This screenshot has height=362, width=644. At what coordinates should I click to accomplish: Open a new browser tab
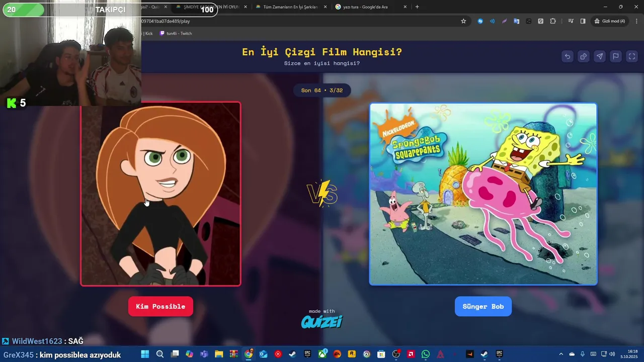(x=417, y=7)
